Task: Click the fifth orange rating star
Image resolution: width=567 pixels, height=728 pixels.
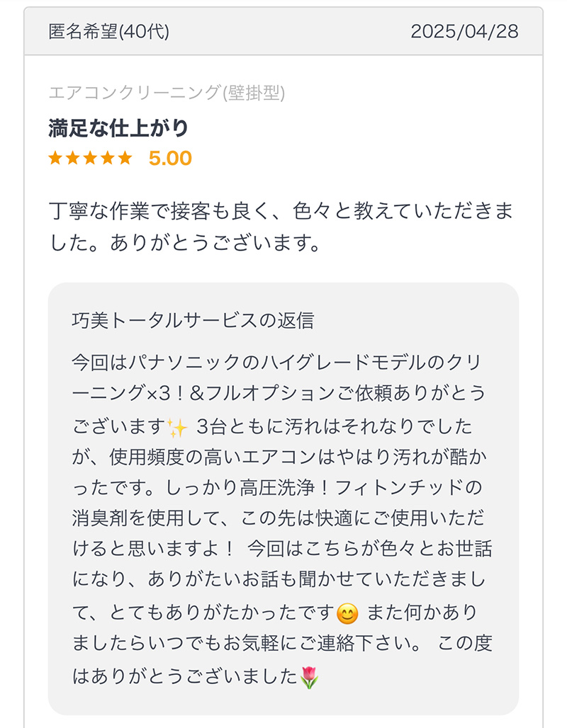Action: (125, 158)
